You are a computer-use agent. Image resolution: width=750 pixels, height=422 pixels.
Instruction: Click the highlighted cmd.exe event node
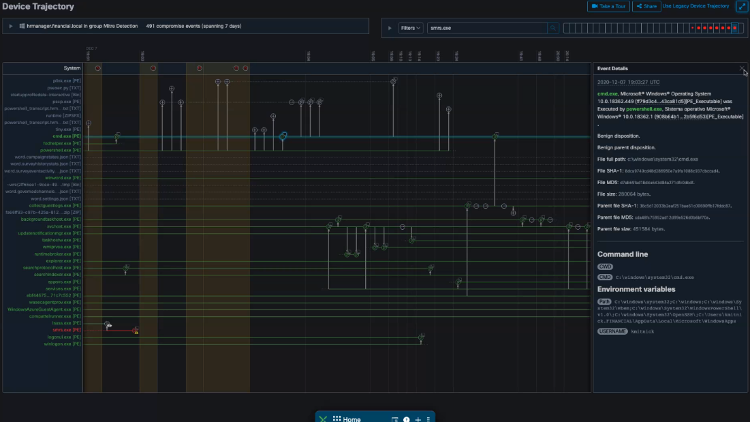coord(283,135)
